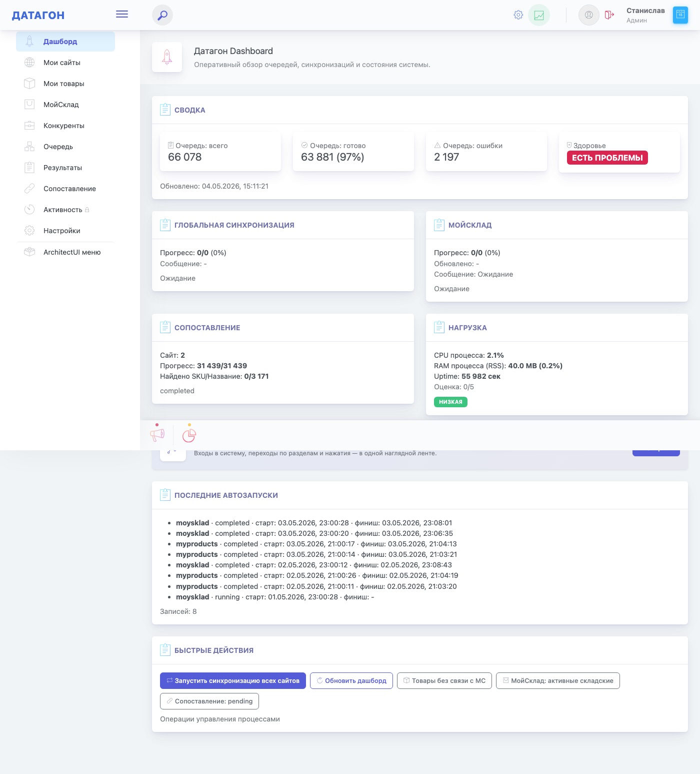Image resolution: width=700 pixels, height=774 pixels.
Task: Toggle the hamburger sidebar menu
Action: 122,14
